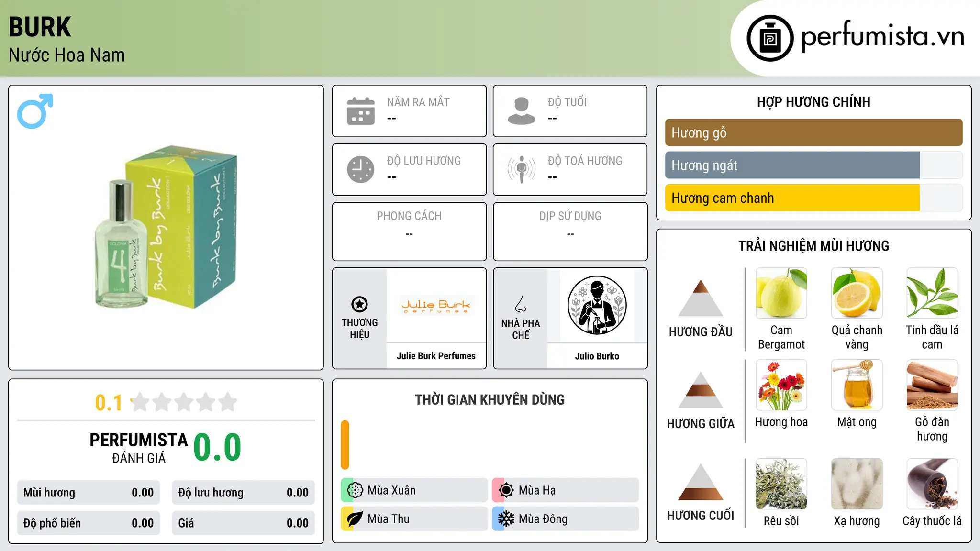Open the Julie Burk Perfumes brand logo

tap(436, 305)
